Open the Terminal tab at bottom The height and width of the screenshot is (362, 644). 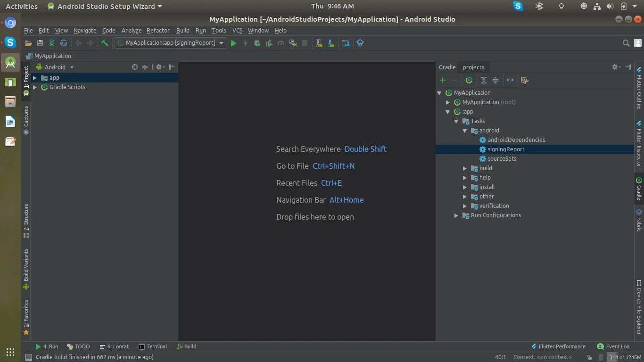(x=152, y=346)
